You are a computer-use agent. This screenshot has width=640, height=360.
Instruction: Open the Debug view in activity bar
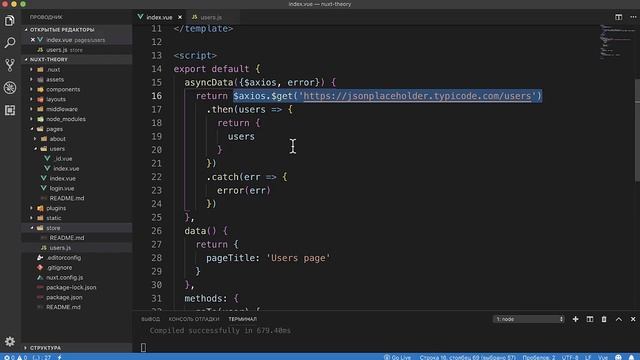tap(10, 88)
